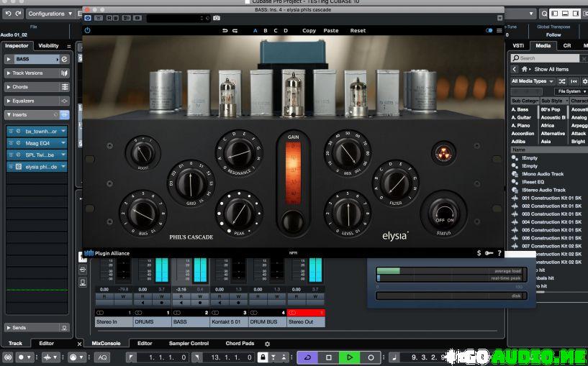This screenshot has width=588, height=366.
Task: Click the Plugin Alliance key license icon
Action: 489,253
